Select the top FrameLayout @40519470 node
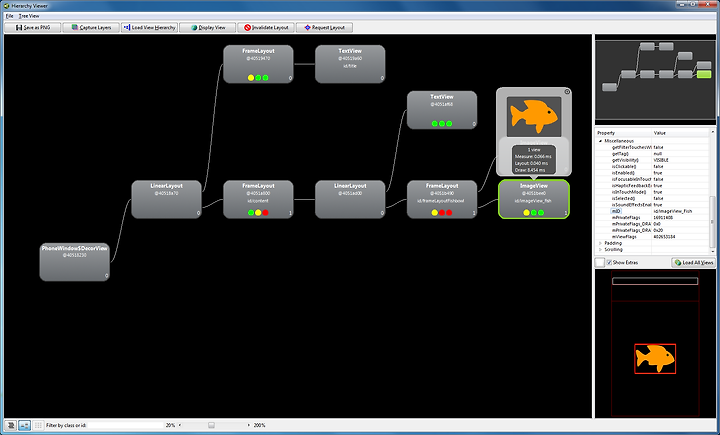 [x=258, y=64]
